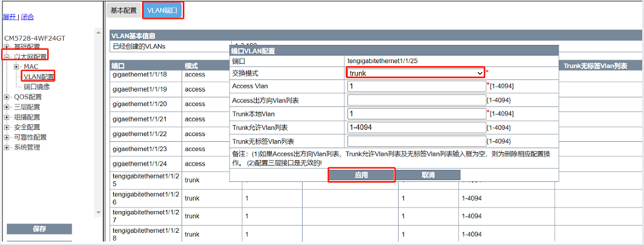
Task: Expand the 基础配置 tree node
Action: (7, 47)
